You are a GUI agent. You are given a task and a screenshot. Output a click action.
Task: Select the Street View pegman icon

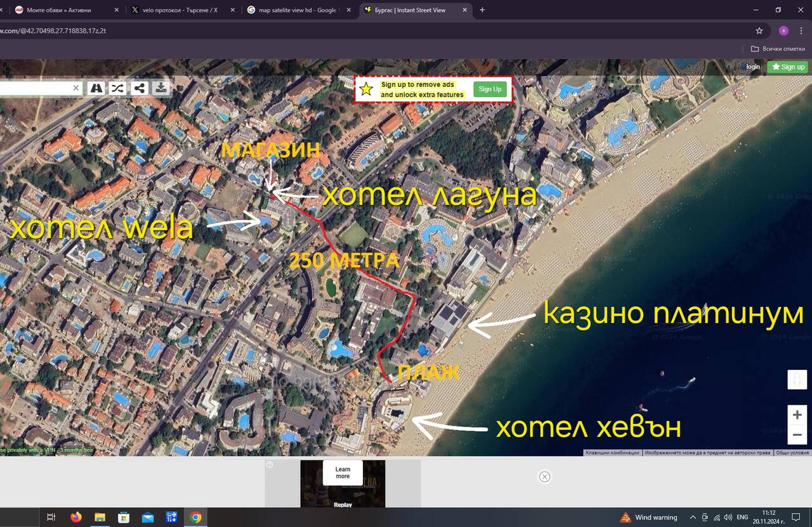point(797,380)
